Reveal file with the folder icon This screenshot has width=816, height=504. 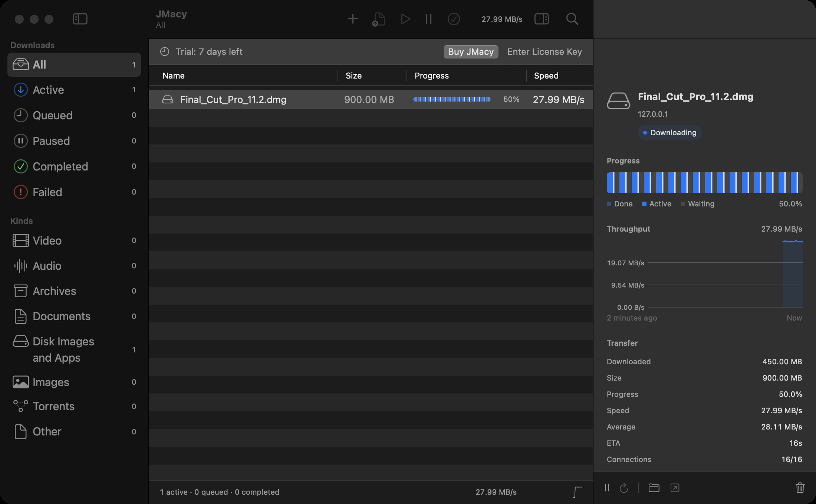[x=654, y=488]
